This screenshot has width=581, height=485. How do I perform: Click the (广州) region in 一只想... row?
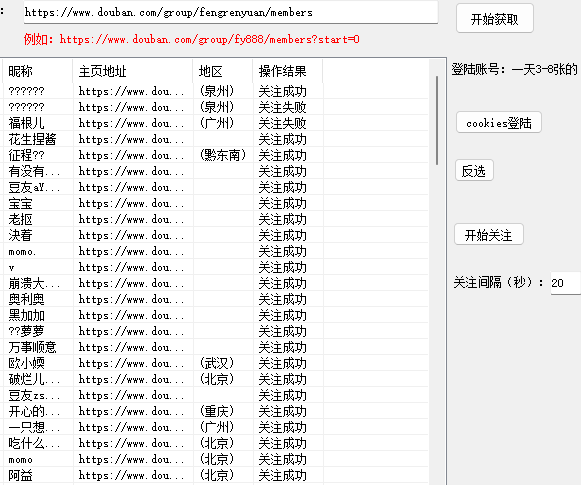pyautogui.click(x=217, y=427)
